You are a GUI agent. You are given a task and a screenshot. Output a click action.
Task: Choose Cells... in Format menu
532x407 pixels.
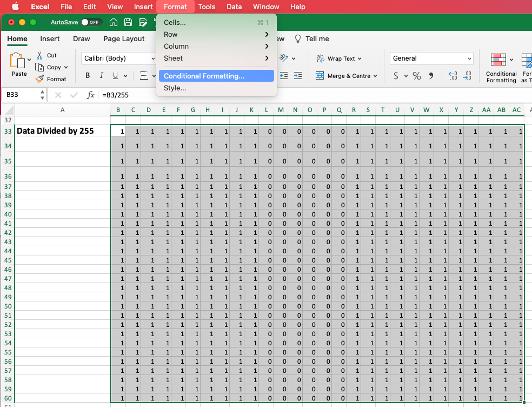[x=216, y=22]
